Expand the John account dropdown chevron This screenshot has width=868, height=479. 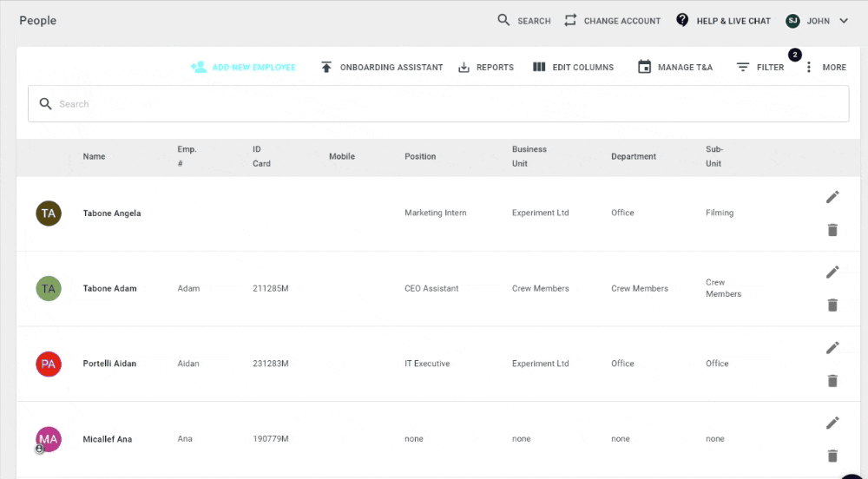coord(844,21)
